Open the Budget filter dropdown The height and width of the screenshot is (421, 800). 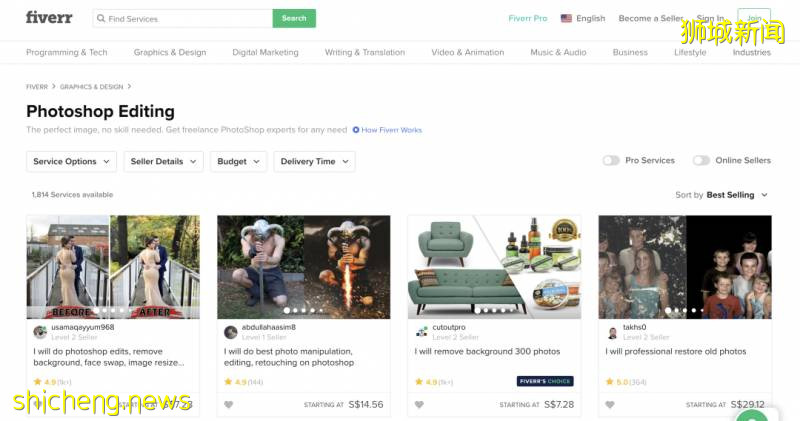pyautogui.click(x=238, y=161)
